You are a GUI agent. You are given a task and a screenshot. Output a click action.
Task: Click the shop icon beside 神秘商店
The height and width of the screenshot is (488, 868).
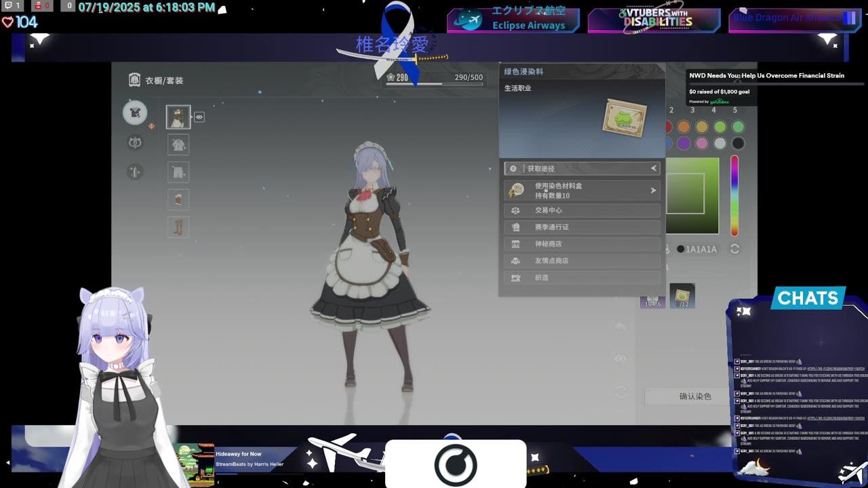(515, 244)
